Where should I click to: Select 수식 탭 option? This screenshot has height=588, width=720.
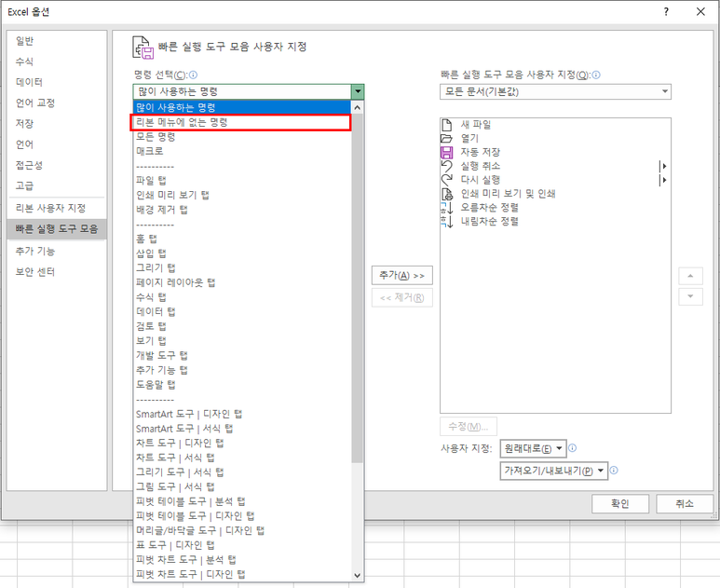click(242, 297)
